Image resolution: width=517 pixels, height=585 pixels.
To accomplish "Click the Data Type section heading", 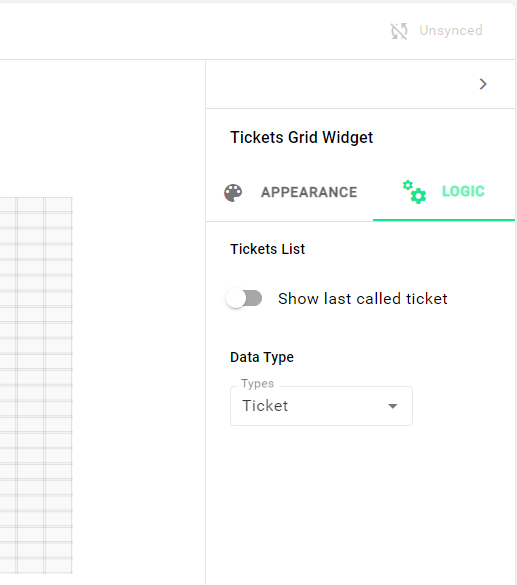I will coord(262,357).
